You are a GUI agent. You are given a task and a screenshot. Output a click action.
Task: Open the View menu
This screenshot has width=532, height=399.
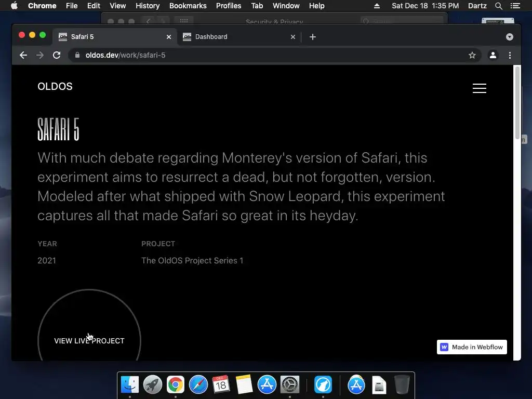[118, 6]
